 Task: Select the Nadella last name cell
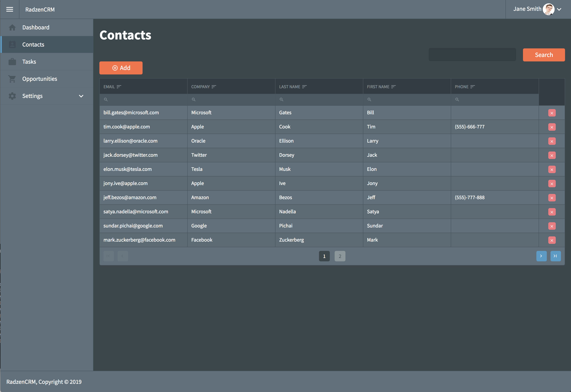click(x=319, y=212)
